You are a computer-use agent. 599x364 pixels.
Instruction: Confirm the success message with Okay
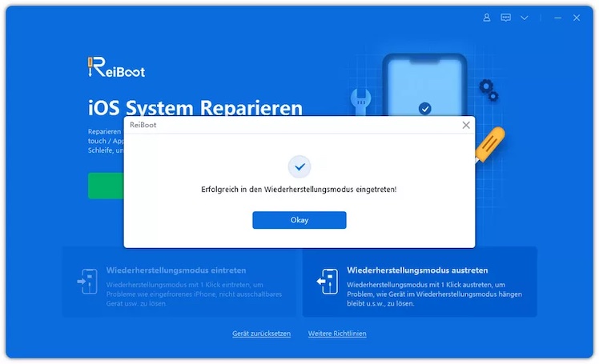coord(299,220)
